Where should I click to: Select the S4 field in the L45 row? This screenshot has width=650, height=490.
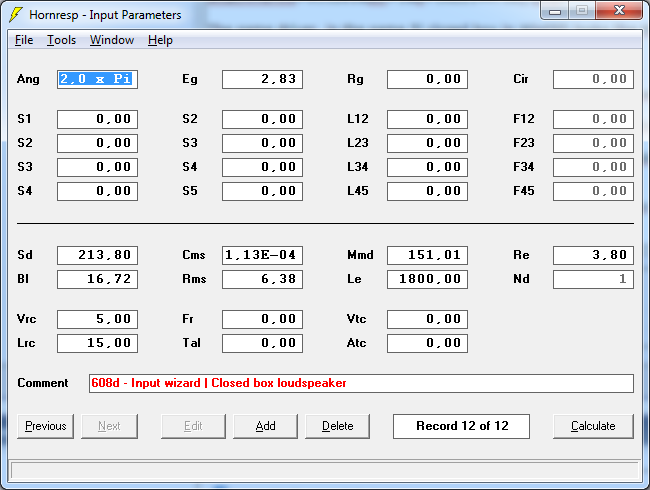pos(97,192)
